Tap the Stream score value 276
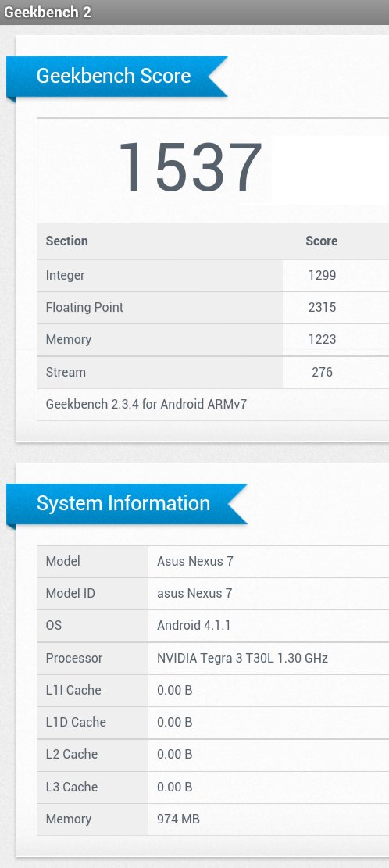This screenshot has height=868, width=389. pyautogui.click(x=322, y=372)
